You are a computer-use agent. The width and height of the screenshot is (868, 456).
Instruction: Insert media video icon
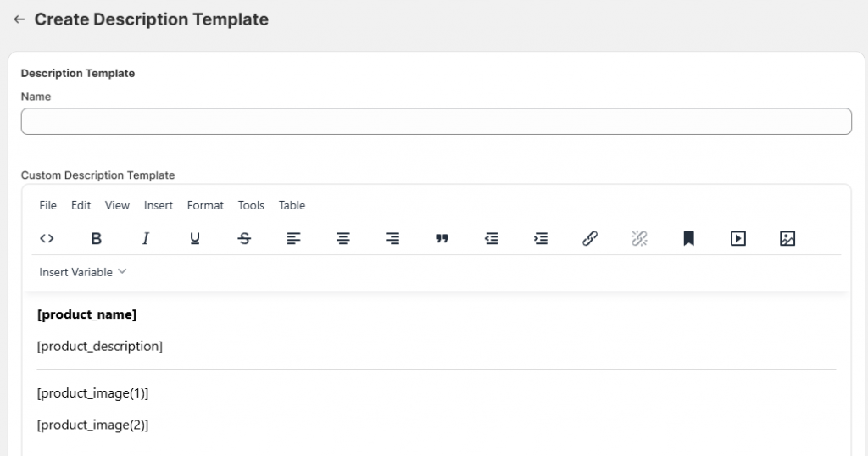(x=738, y=238)
